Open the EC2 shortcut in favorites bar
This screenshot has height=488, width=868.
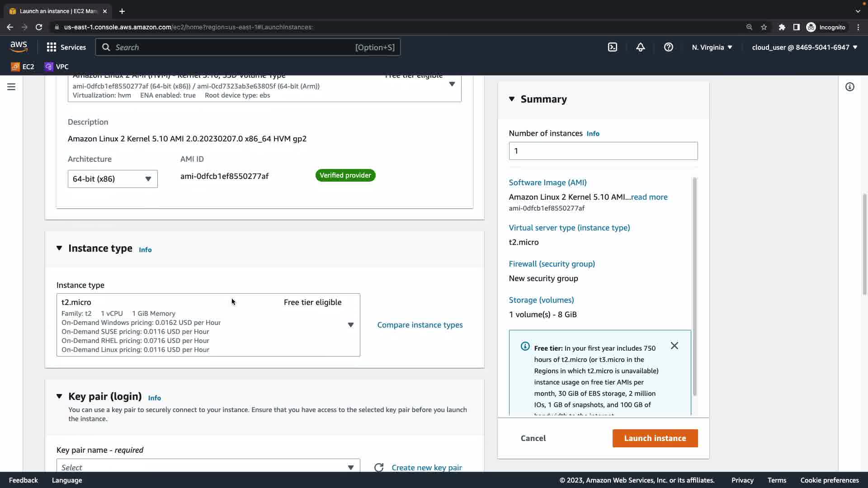point(23,66)
